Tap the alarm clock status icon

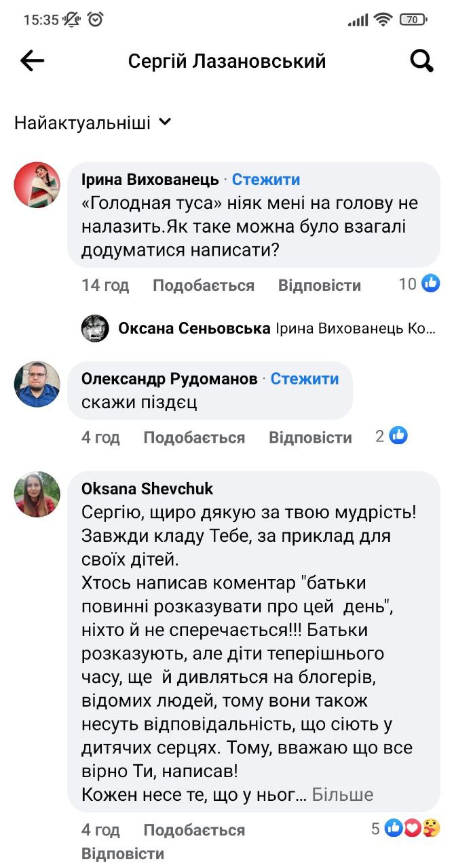(95, 20)
